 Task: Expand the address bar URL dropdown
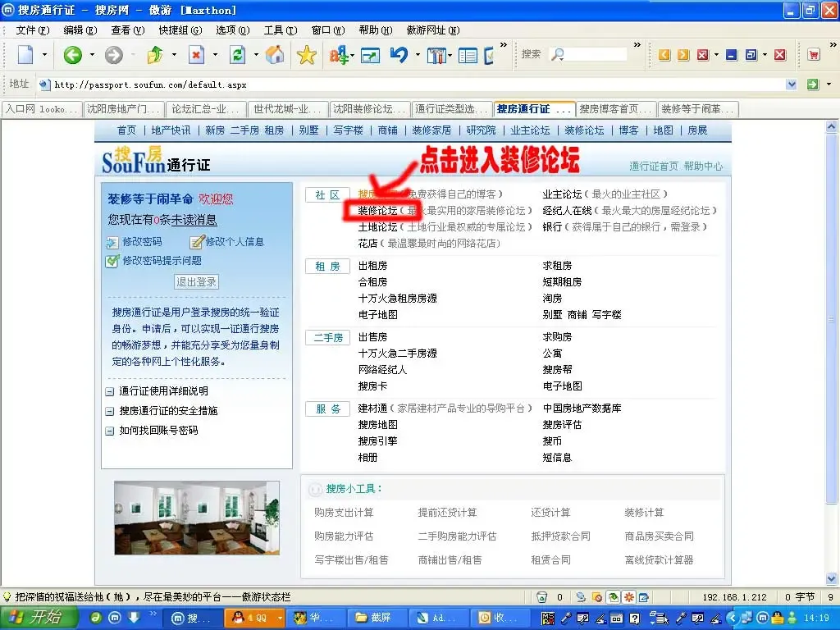point(792,84)
